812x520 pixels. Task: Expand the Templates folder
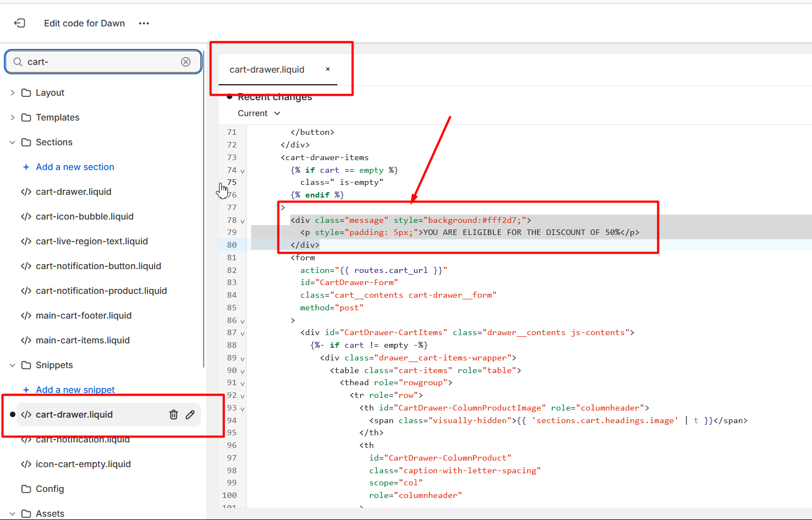12,117
